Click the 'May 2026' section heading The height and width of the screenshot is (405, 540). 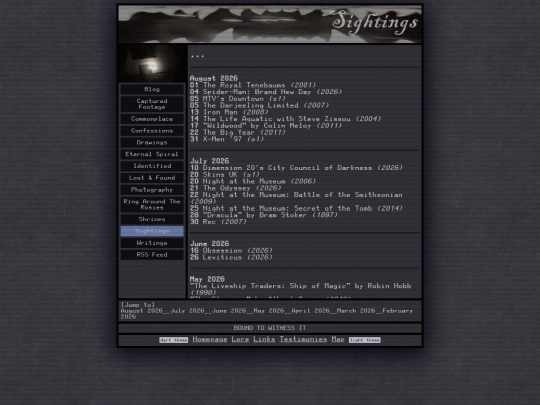(207, 279)
